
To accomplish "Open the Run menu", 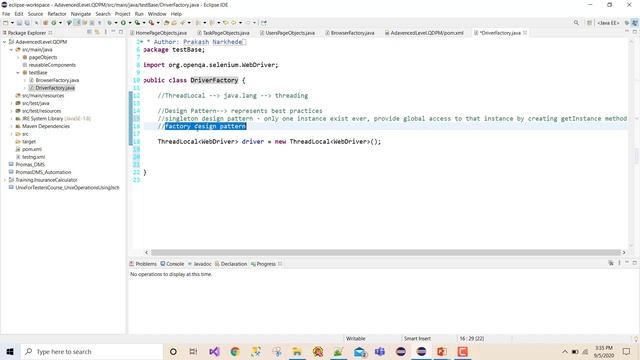I will coord(139,14).
